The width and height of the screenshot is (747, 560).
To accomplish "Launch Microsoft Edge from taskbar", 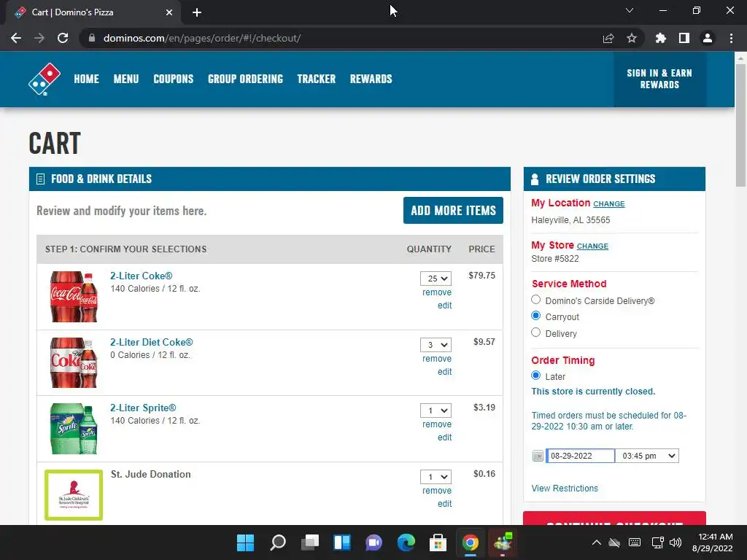I will (x=406, y=542).
